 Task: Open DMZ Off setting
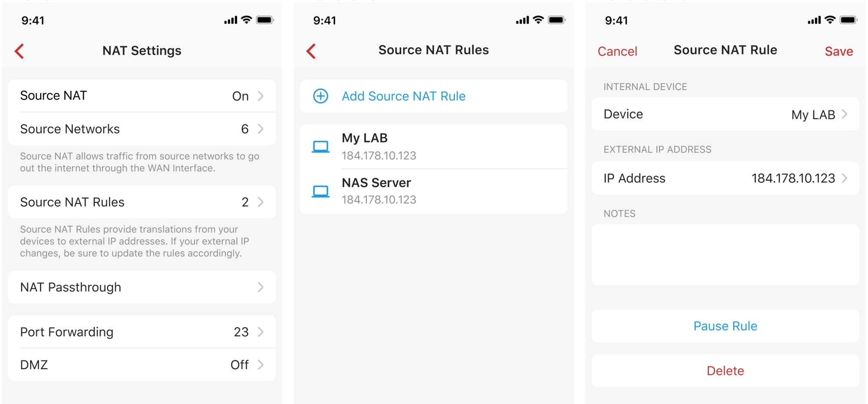point(141,365)
